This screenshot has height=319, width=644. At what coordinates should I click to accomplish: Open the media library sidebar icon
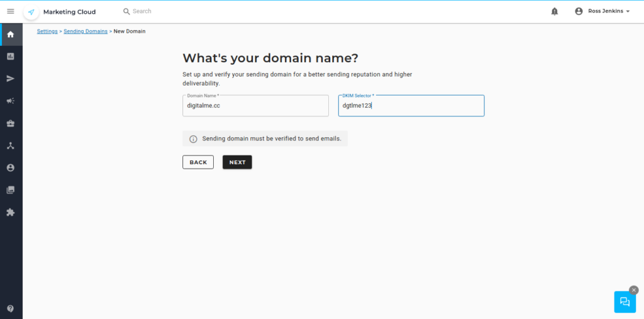(11, 190)
